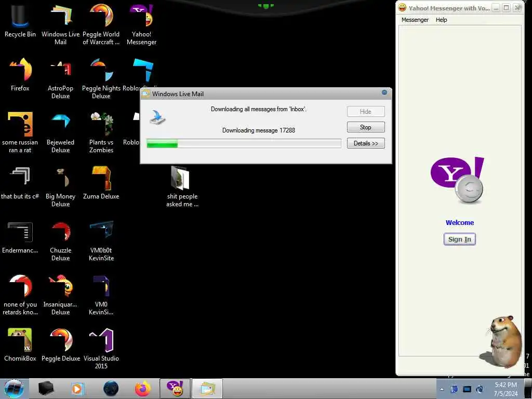The image size is (532, 399).
Task: Select VM0 KevinSi... desktop icon
Action: 101,295
